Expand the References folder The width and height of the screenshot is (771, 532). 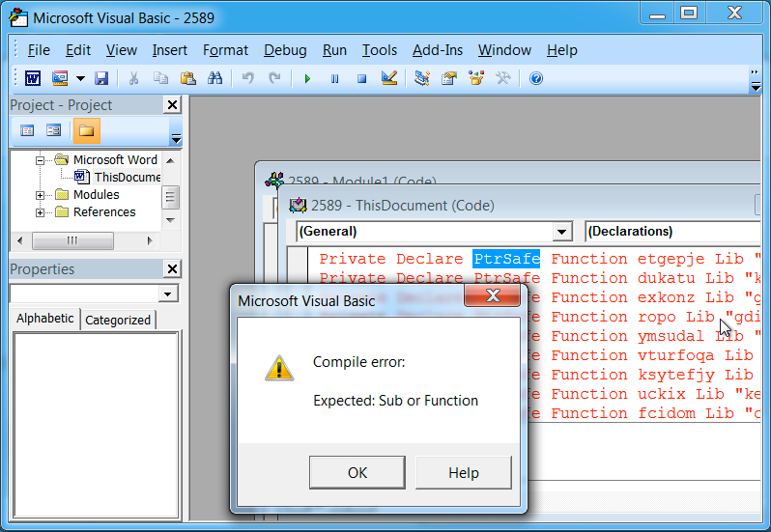click(x=41, y=212)
